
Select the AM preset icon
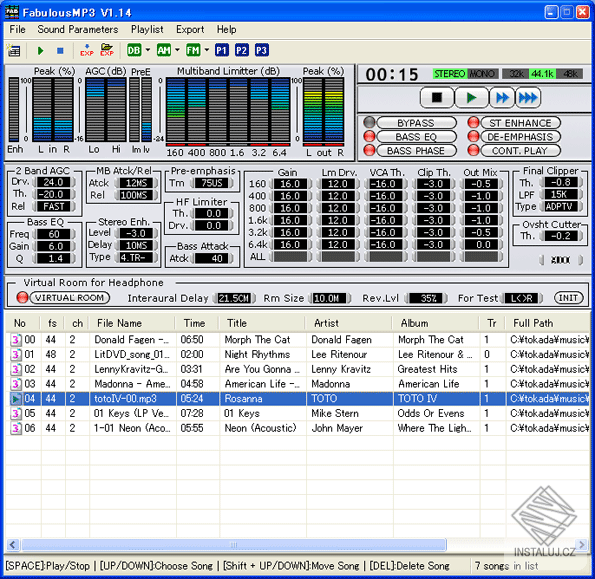[x=164, y=50]
